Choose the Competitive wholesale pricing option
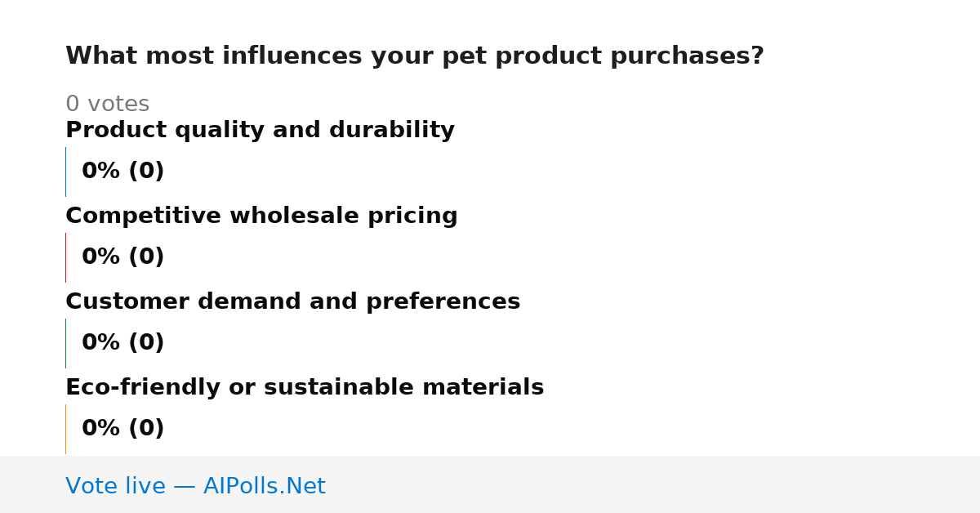The width and height of the screenshot is (980, 513). coord(261,216)
